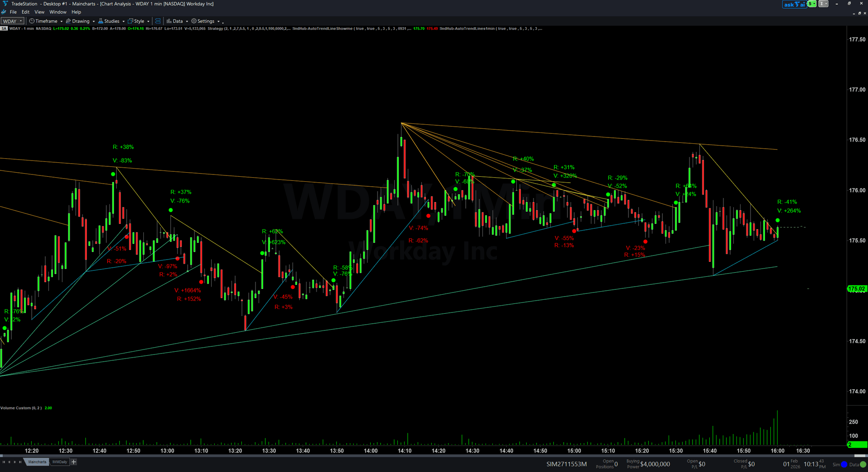Add a new workspace with the plus button
The image size is (868, 472).
pos(74,462)
